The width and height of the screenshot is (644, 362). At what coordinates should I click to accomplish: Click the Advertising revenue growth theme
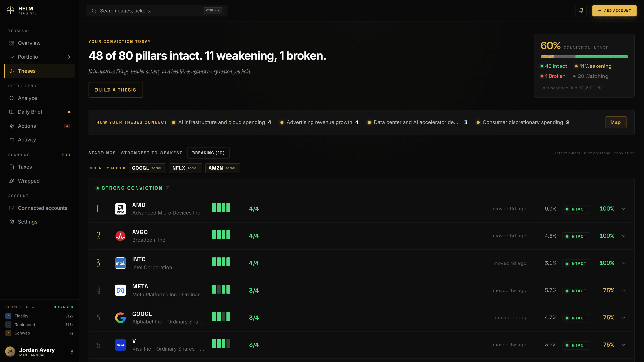click(x=319, y=122)
